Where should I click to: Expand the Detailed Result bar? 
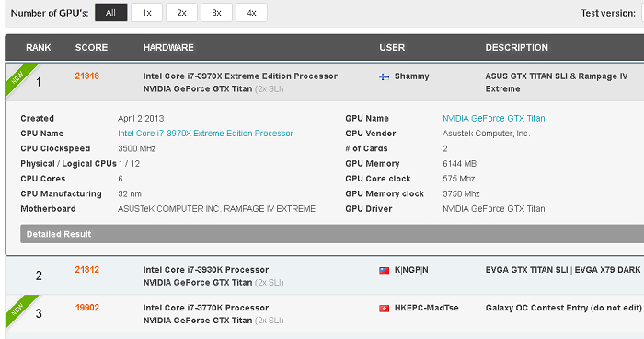(332, 234)
